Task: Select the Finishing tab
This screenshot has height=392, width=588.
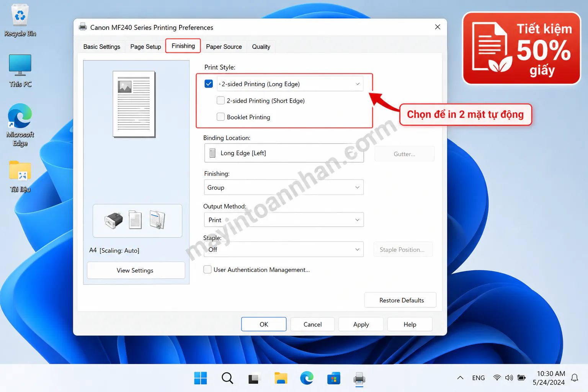Action: [x=183, y=46]
